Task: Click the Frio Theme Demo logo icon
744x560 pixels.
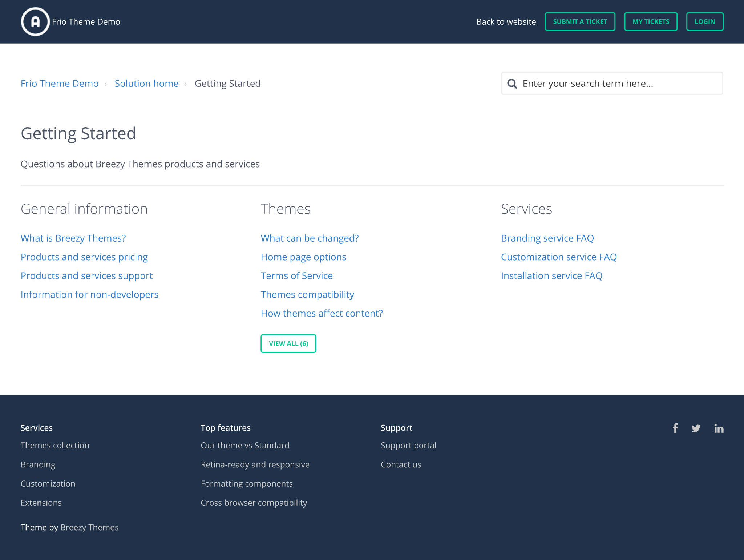Action: click(x=35, y=22)
